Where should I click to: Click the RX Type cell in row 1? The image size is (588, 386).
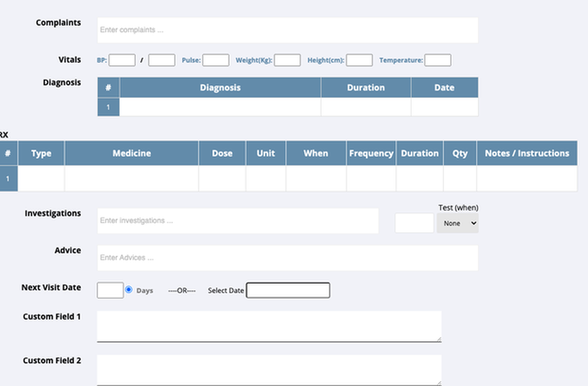point(41,179)
